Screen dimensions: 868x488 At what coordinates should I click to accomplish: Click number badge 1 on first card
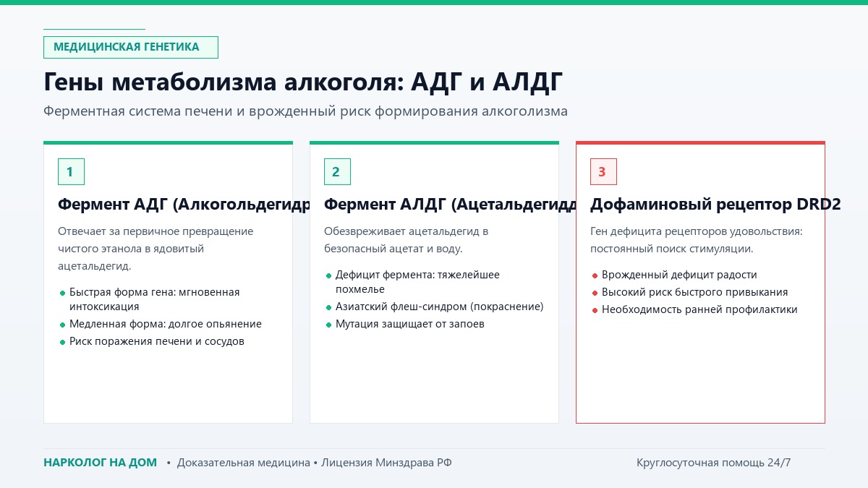point(71,171)
